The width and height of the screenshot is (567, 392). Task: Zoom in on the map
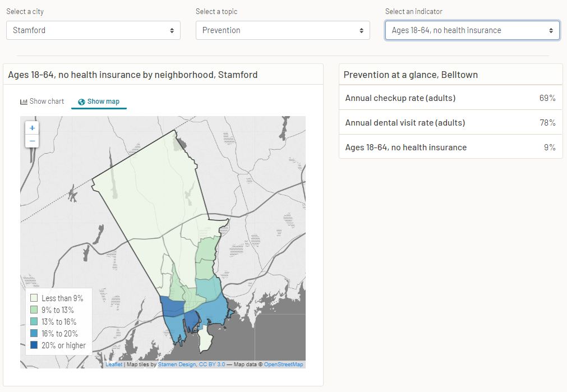click(x=33, y=128)
